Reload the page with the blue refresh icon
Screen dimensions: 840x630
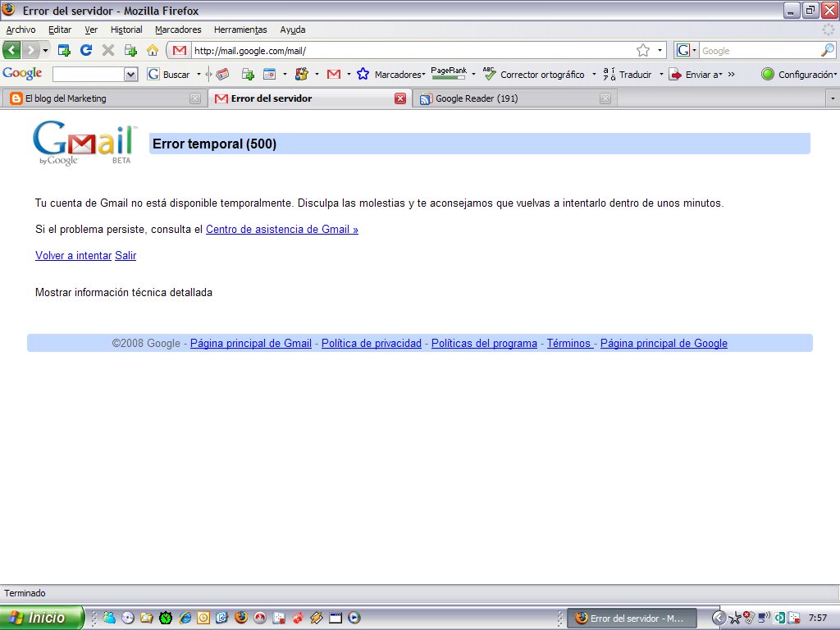coord(85,50)
